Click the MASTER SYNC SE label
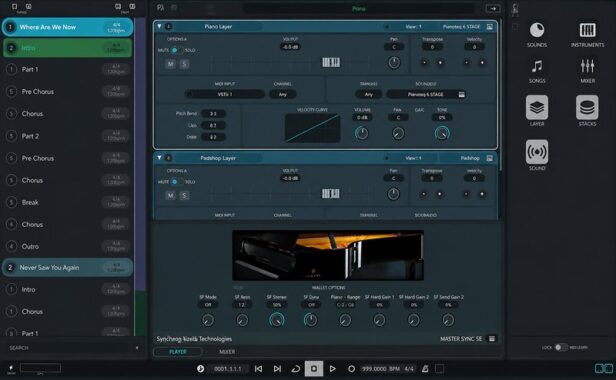Screen dimensions: 616x380 coord(461,339)
